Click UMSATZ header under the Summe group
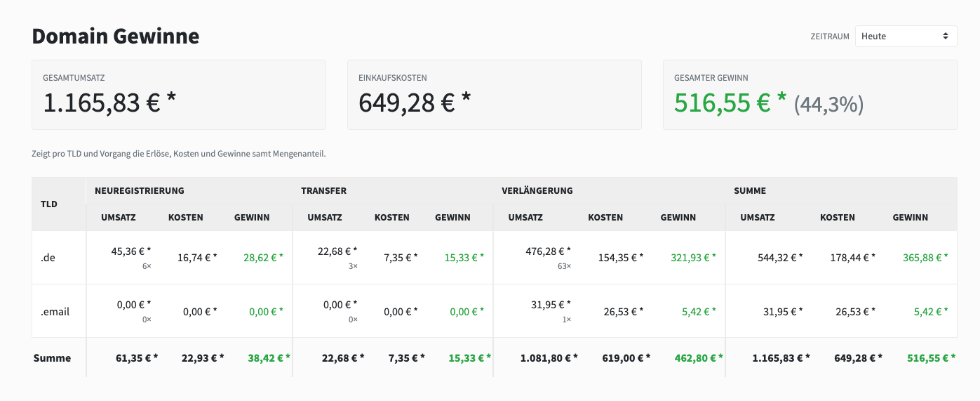This screenshot has width=980, height=401. coord(758,218)
